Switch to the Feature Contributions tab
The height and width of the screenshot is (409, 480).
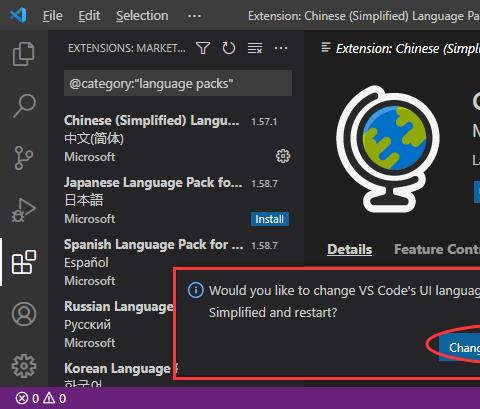(x=437, y=249)
